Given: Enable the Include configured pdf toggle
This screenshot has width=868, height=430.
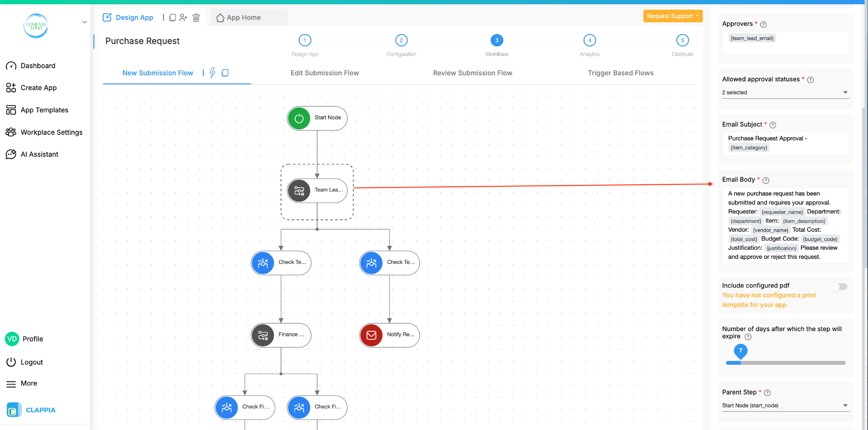Looking at the screenshot, I should click(x=840, y=286).
